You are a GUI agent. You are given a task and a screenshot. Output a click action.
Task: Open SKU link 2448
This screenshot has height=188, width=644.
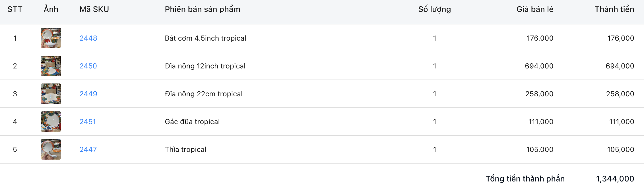click(88, 38)
